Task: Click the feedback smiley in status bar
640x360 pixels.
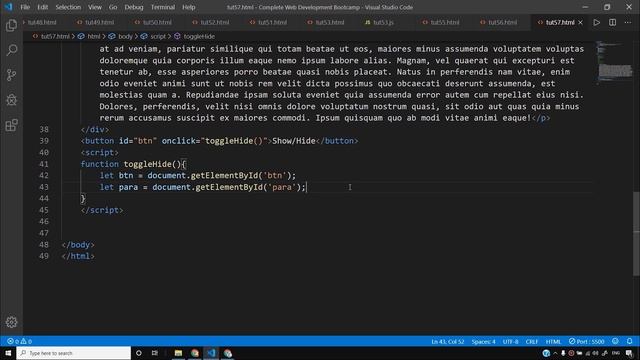Action: (615, 341)
